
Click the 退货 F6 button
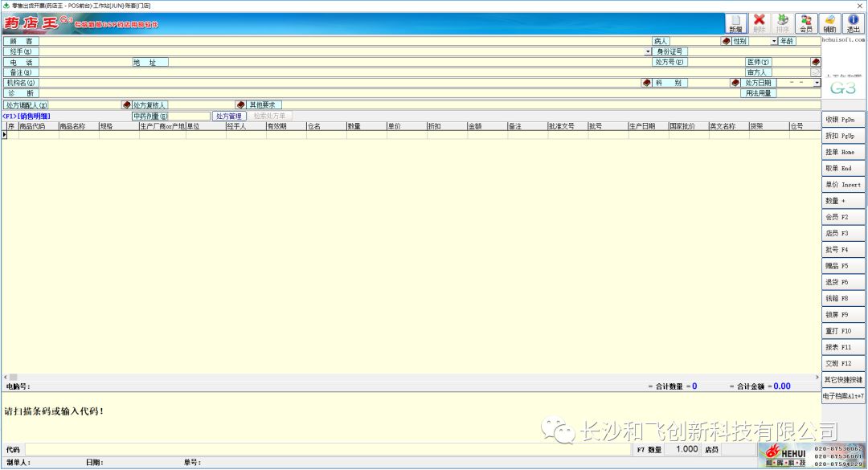coord(843,282)
